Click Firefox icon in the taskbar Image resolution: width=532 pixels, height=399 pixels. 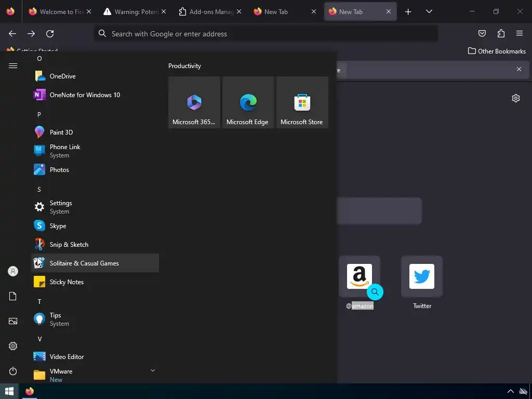coord(30,391)
